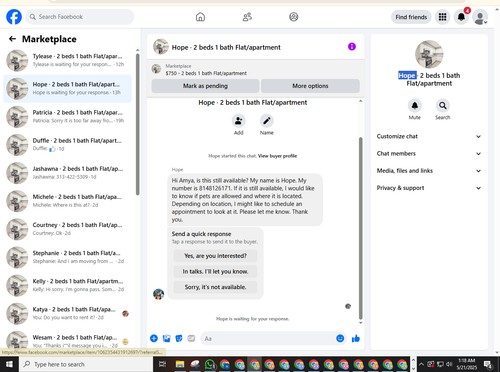The height and width of the screenshot is (372, 500).
Task: Click Mark as pending button
Action: click(x=205, y=86)
